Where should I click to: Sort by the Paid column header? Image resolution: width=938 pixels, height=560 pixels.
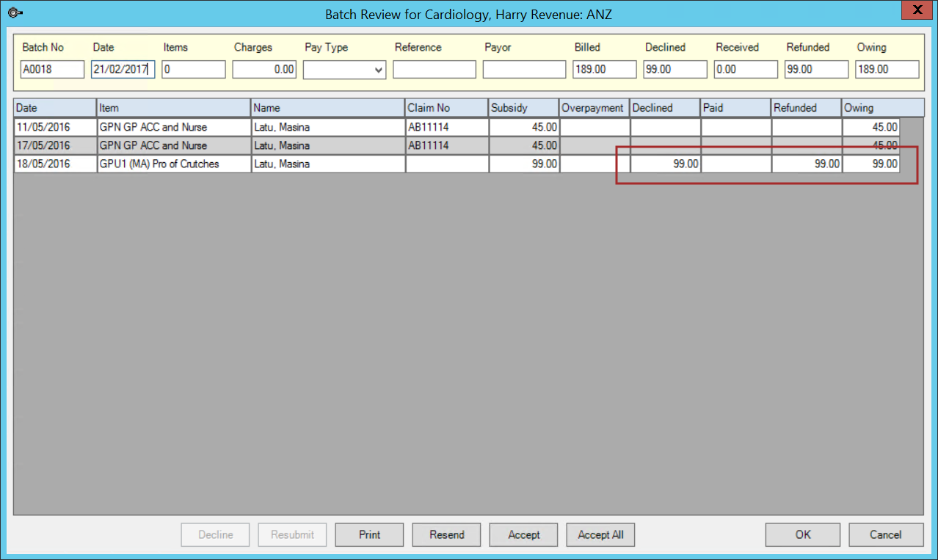click(735, 108)
